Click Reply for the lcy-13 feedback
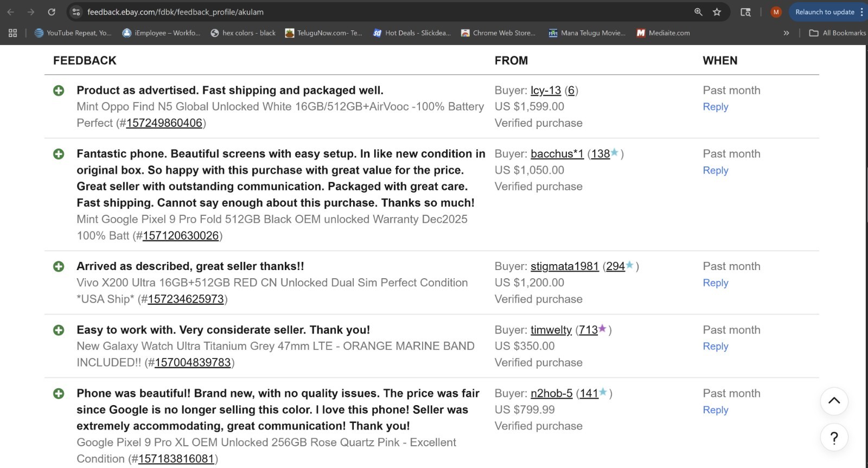The image size is (868, 468). click(715, 107)
